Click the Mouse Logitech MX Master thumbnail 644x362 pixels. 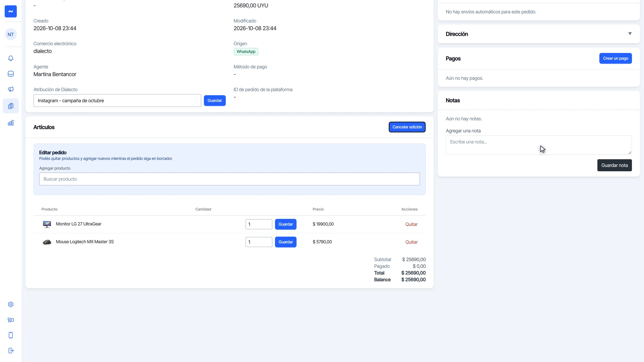47,242
